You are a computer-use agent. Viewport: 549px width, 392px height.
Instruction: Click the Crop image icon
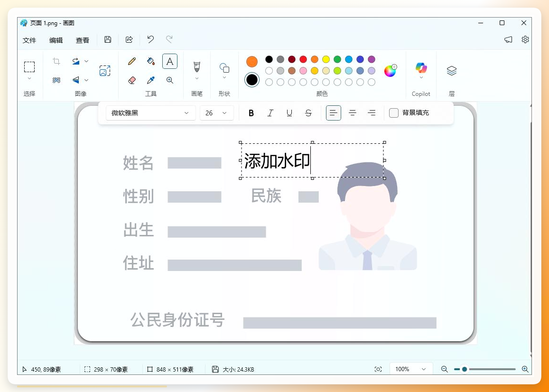pyautogui.click(x=56, y=61)
